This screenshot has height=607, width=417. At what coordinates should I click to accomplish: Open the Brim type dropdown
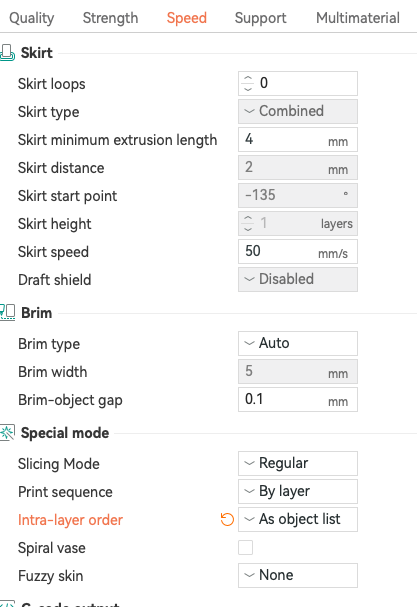pyautogui.click(x=298, y=343)
